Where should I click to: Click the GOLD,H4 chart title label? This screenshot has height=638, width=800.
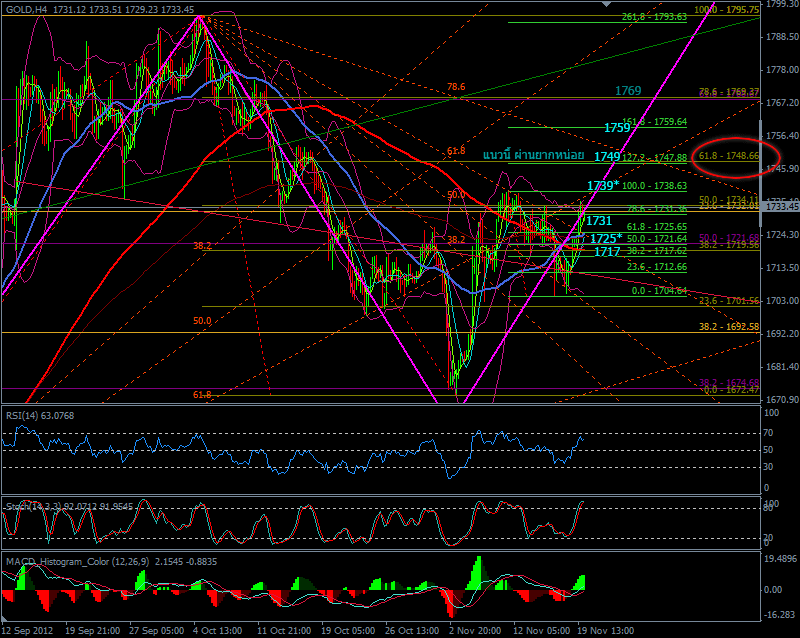pos(26,10)
